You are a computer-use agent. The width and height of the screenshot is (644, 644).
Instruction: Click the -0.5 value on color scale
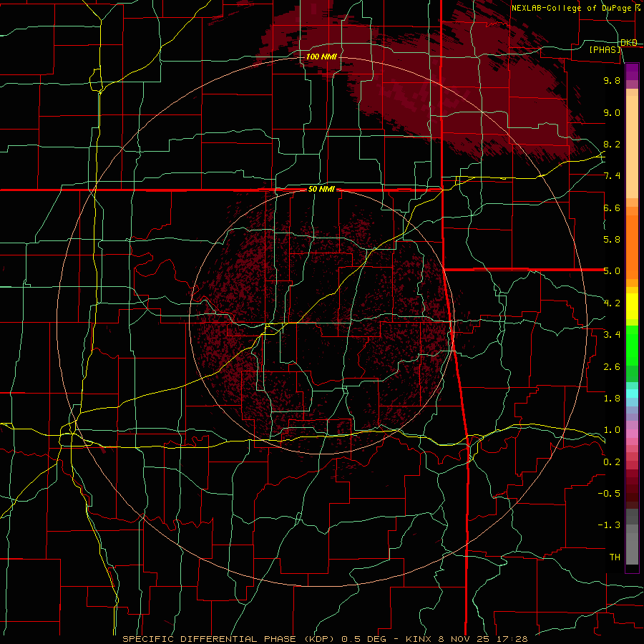pos(609,494)
